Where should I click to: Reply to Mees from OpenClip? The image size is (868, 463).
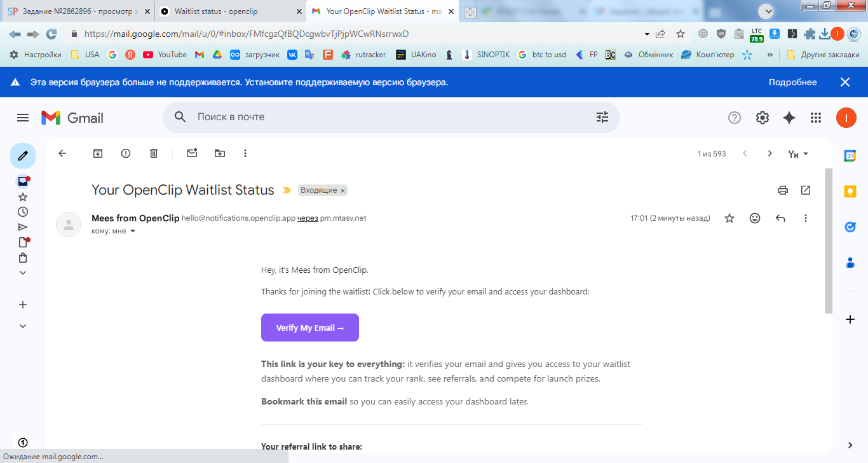click(x=780, y=218)
